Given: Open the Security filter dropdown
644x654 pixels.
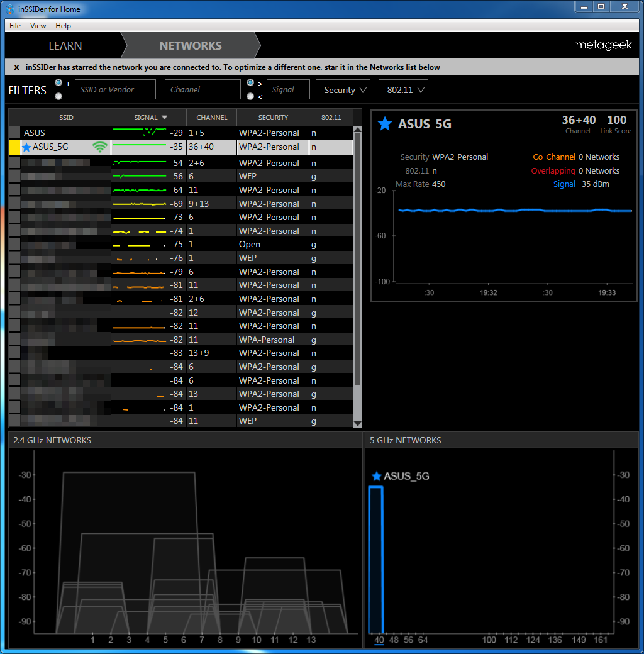Looking at the screenshot, I should coord(343,90).
